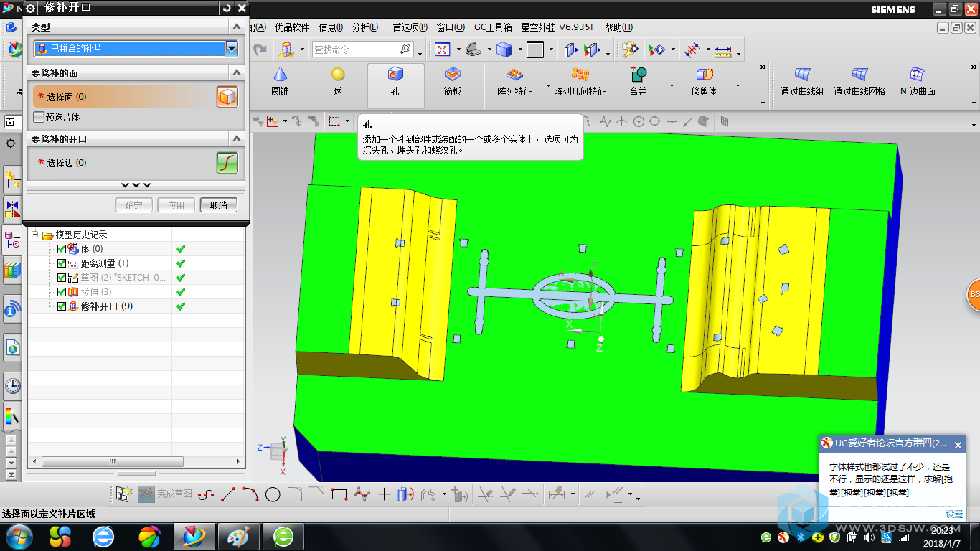Open the 优品软件 menu
Image resolution: width=980 pixels, height=551 pixels.
tap(292, 27)
